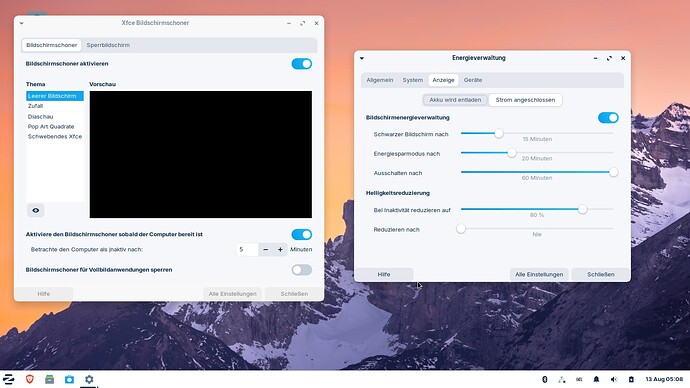Click the volume speaker tray icon
Image resolution: width=690 pixels, height=388 pixels.
click(614, 379)
